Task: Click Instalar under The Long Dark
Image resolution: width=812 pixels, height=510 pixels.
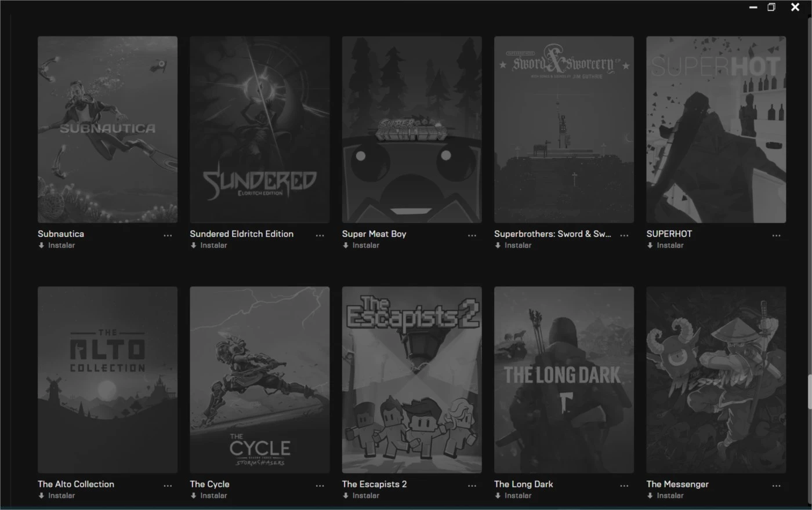Action: tap(513, 496)
